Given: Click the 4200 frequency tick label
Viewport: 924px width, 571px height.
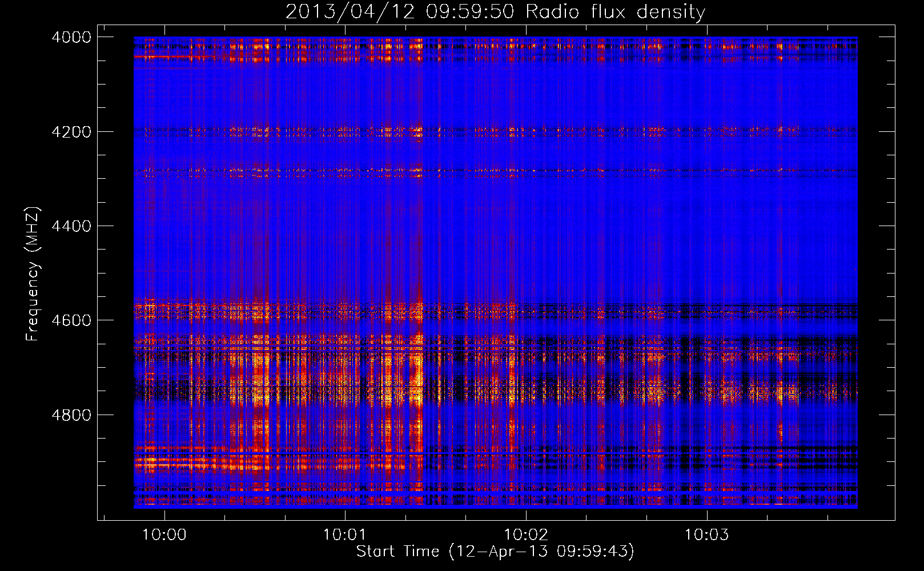Looking at the screenshot, I should [71, 132].
